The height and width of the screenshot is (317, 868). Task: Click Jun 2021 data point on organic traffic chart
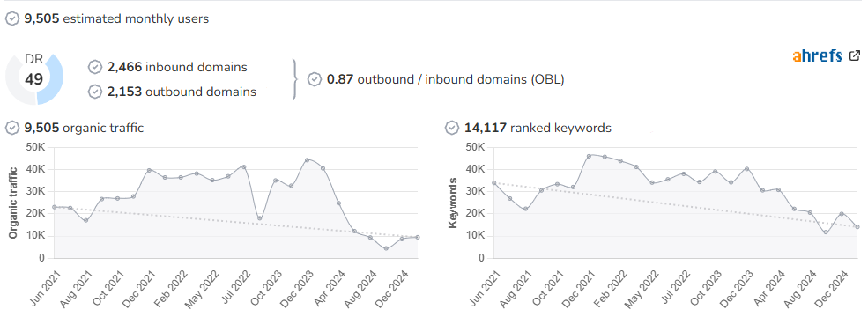click(x=55, y=207)
